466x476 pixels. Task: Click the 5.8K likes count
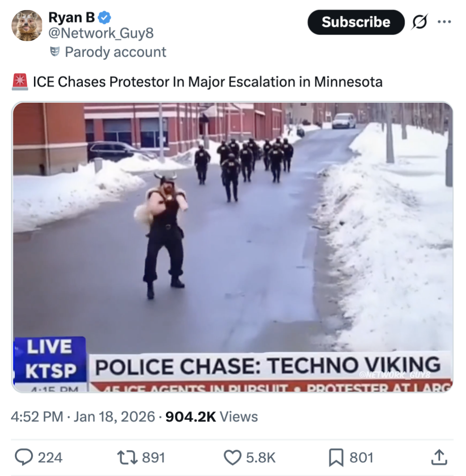point(261,457)
